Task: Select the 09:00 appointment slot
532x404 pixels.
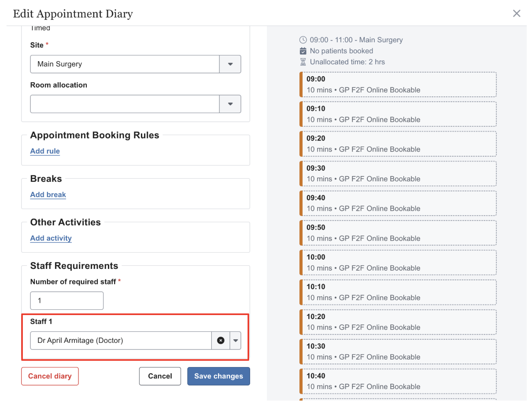Action: (x=398, y=84)
